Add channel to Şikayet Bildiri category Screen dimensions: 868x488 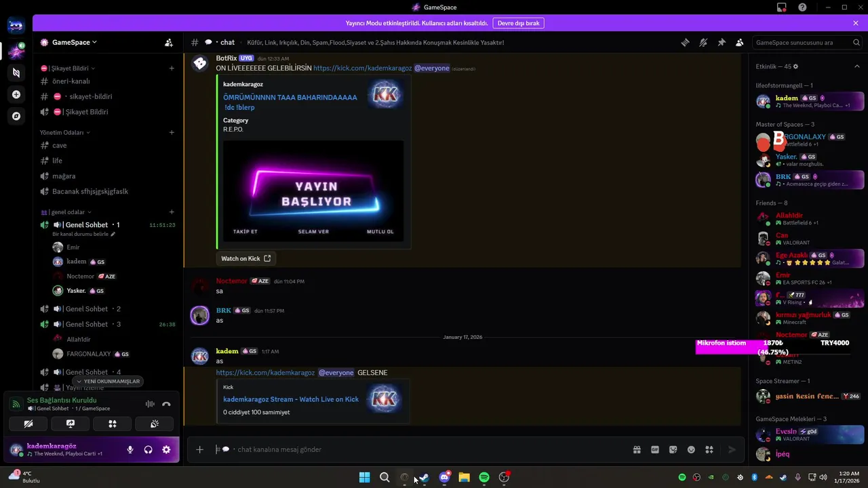pyautogui.click(x=172, y=68)
